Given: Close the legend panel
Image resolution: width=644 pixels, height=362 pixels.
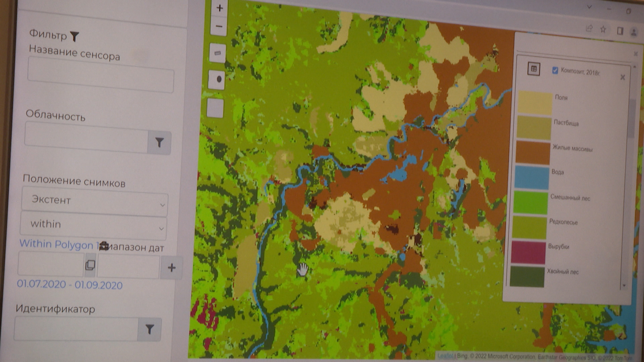Looking at the screenshot, I should (636, 54).
